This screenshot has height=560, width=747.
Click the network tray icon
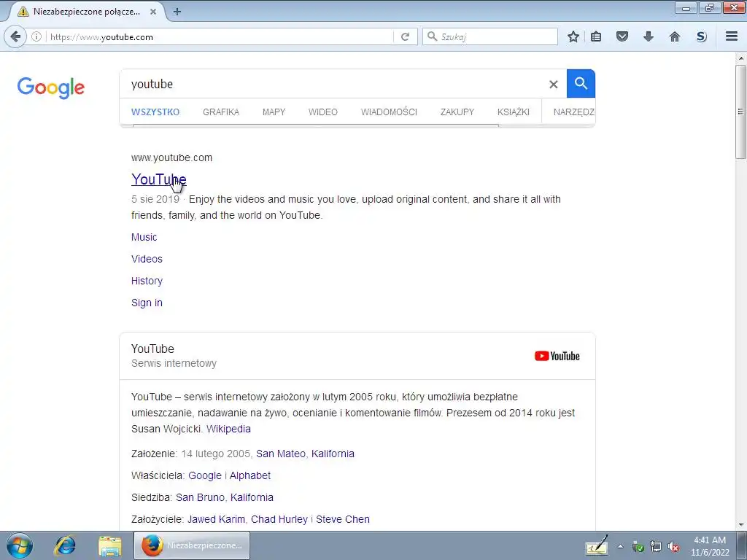pyautogui.click(x=656, y=547)
